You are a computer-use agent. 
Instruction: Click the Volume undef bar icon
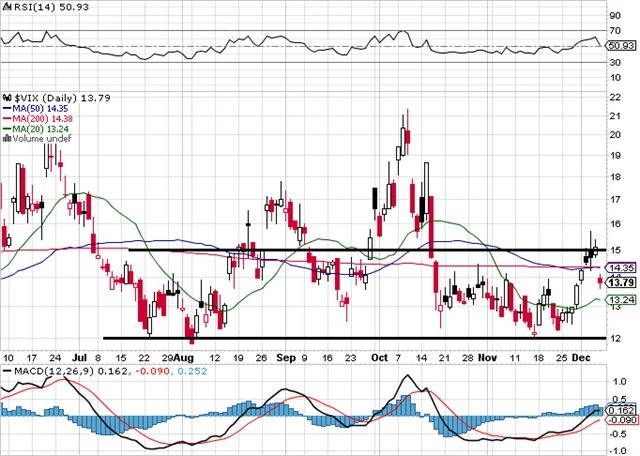(4, 139)
